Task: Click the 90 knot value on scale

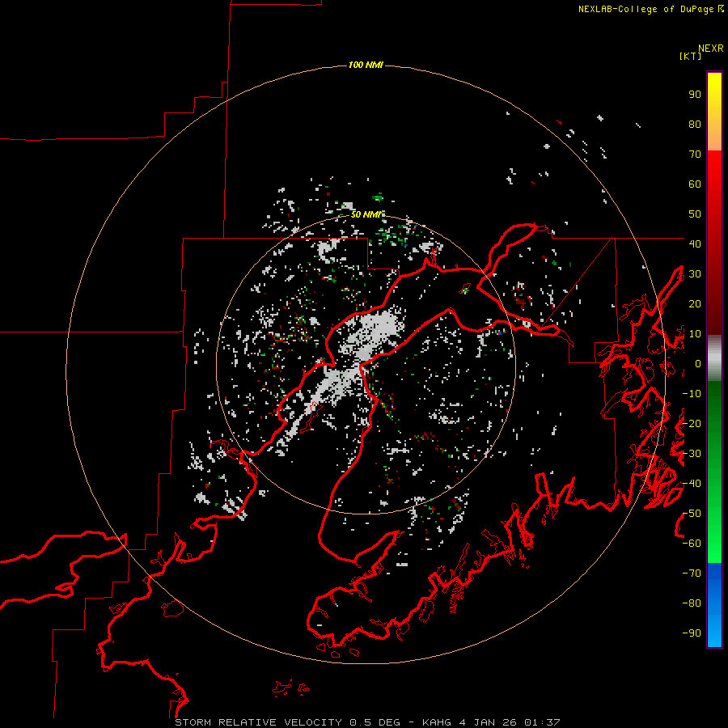Action: click(695, 95)
